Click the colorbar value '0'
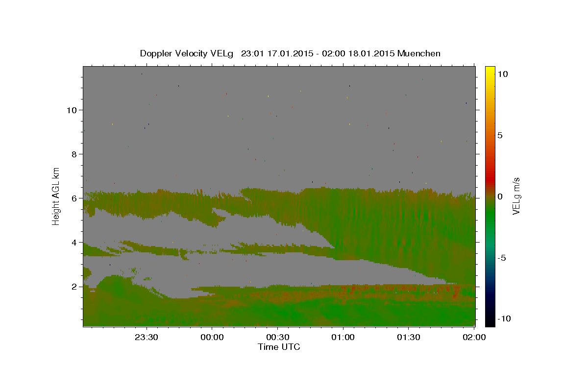Screen dimensions: 588x392 click(500, 196)
